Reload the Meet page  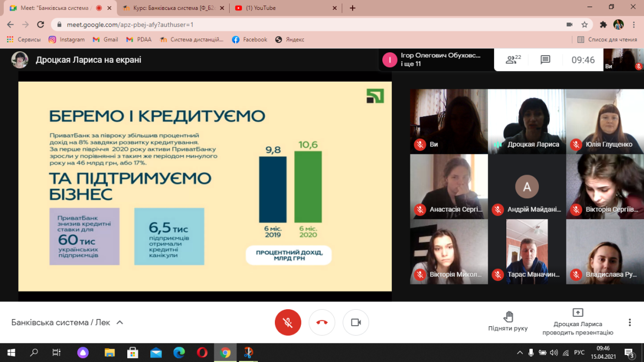click(x=40, y=25)
